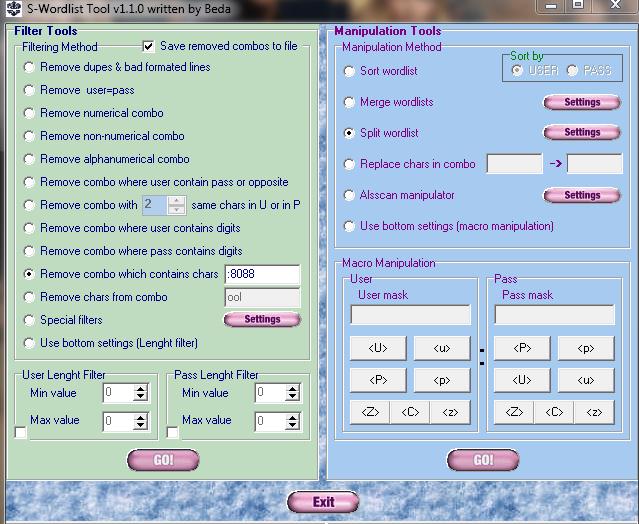The width and height of the screenshot is (639, 524).
Task: Insert <C> macro into Pass mask
Action: [x=554, y=412]
